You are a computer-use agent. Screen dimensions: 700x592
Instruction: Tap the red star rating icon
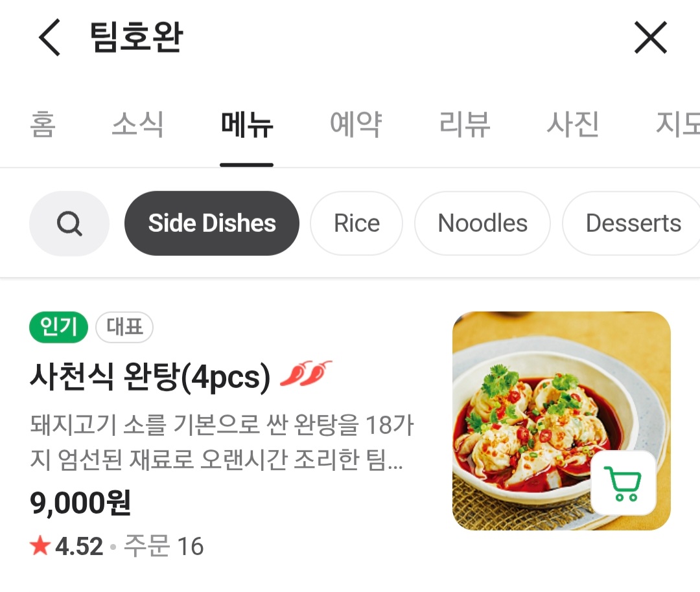point(40,546)
